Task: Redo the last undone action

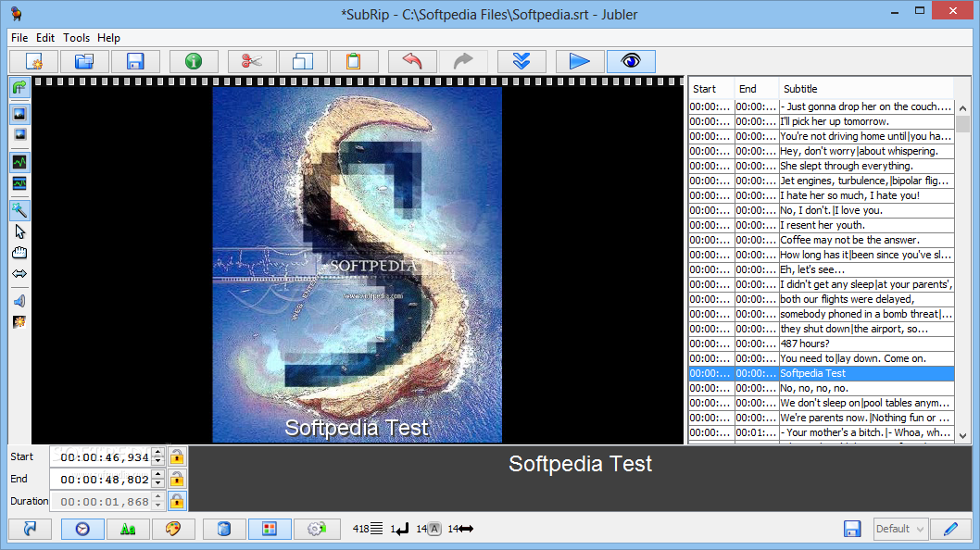Action: point(463,61)
